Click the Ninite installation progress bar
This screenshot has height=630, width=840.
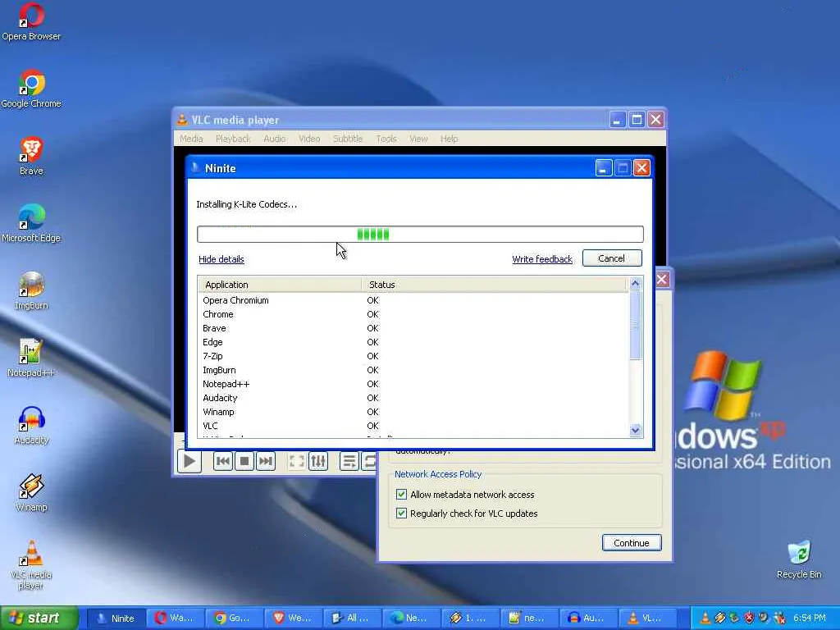point(420,234)
